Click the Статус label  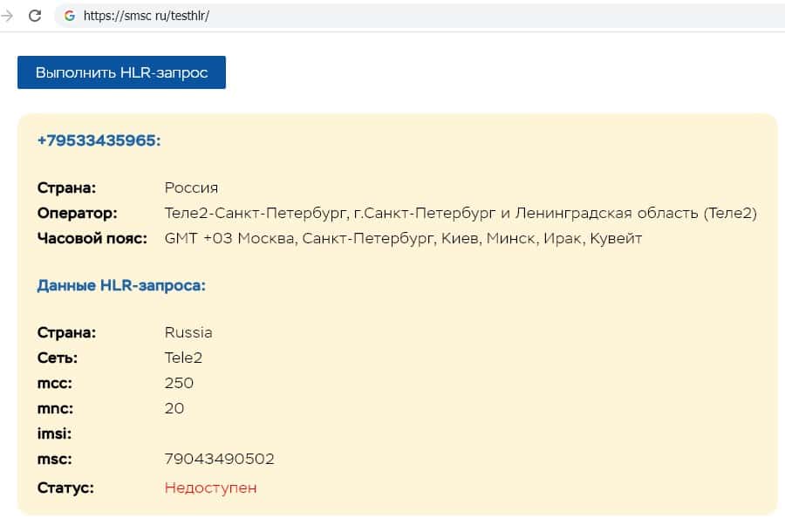tap(65, 488)
